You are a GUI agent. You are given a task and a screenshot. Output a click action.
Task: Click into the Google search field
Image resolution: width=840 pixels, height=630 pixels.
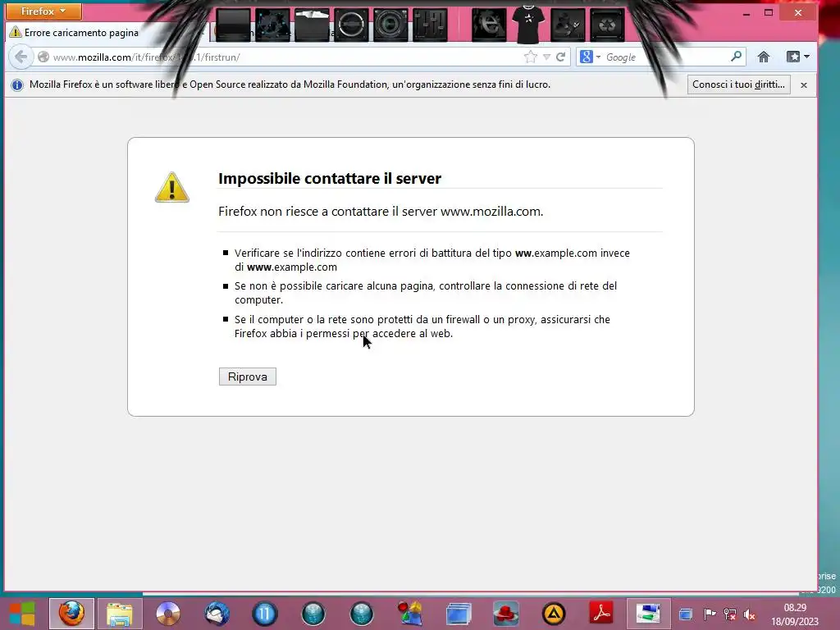(664, 57)
